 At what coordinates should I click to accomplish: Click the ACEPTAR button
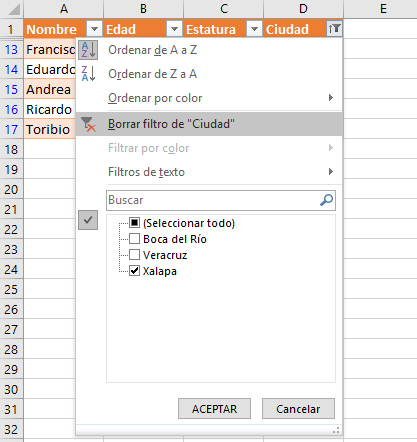[214, 409]
